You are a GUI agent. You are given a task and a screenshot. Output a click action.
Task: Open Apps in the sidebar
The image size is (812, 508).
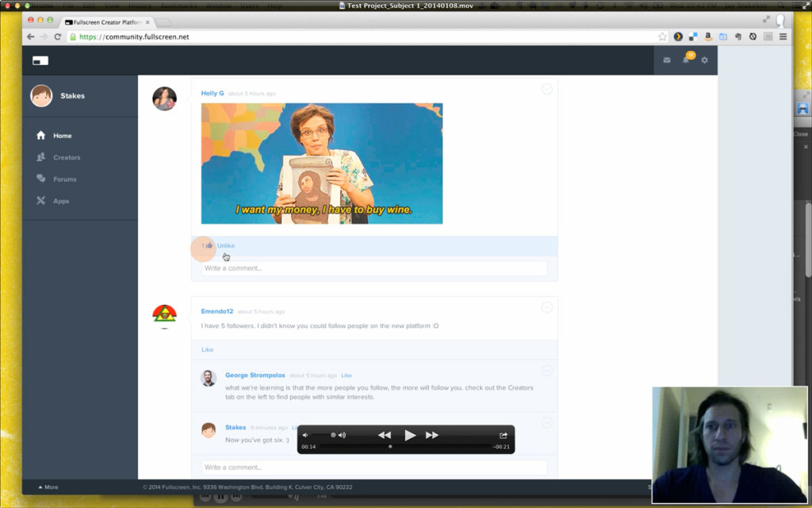61,201
